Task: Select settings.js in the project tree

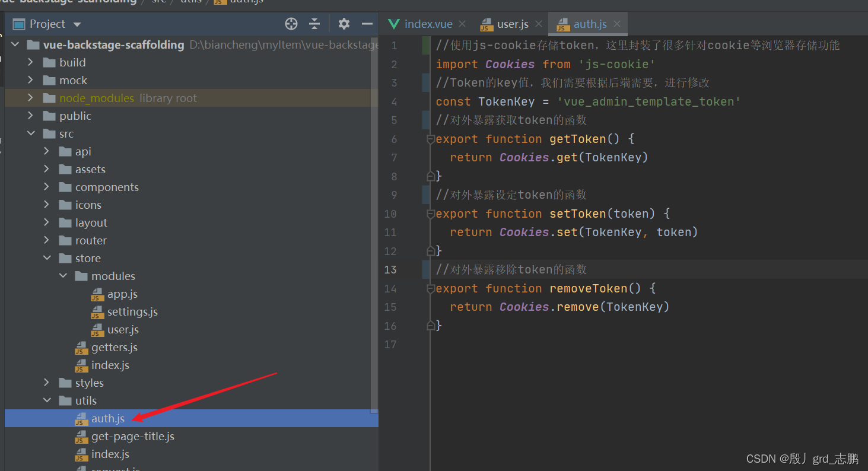Action: coord(132,311)
